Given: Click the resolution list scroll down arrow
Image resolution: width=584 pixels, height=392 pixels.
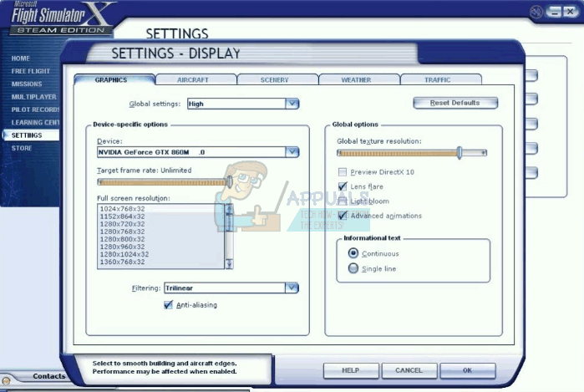Looking at the screenshot, I should click(229, 264).
